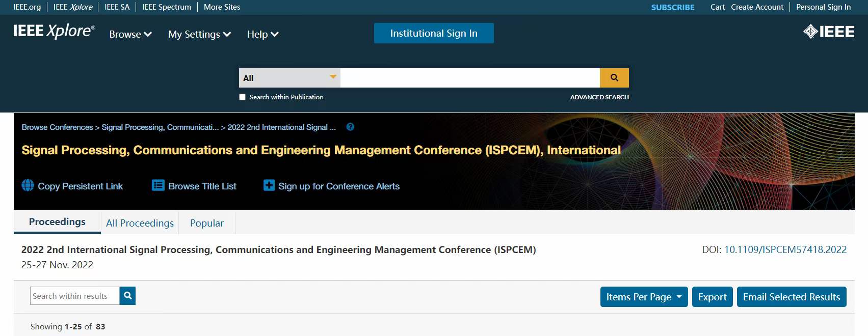Expand the All search category dropdown
This screenshot has height=336, width=868.
[290, 78]
